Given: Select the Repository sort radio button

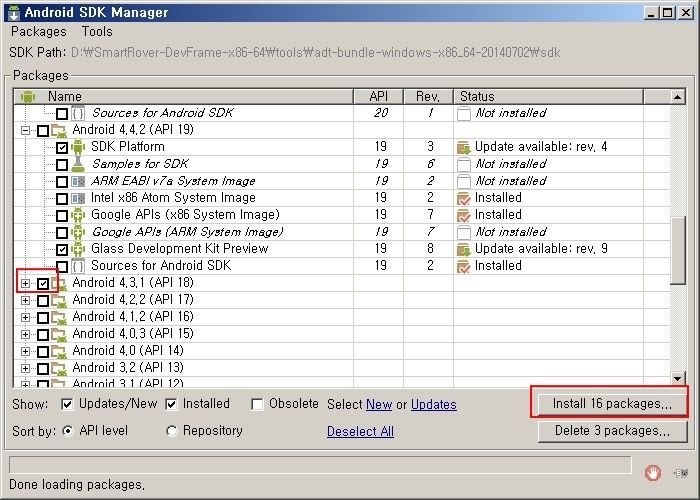Looking at the screenshot, I should pyautogui.click(x=171, y=431).
